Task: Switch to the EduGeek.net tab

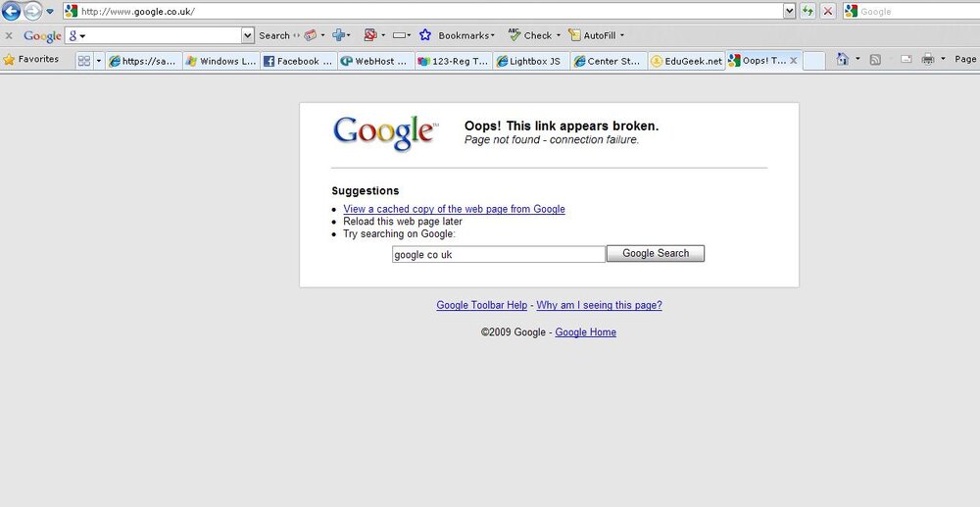Action: click(x=687, y=61)
